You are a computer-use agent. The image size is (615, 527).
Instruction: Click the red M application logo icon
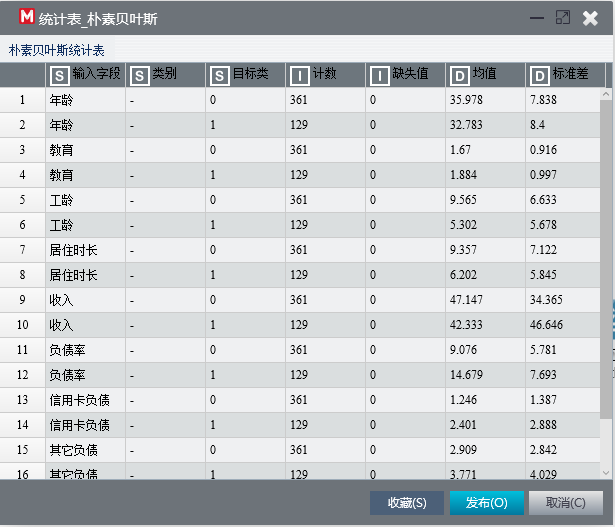point(27,16)
